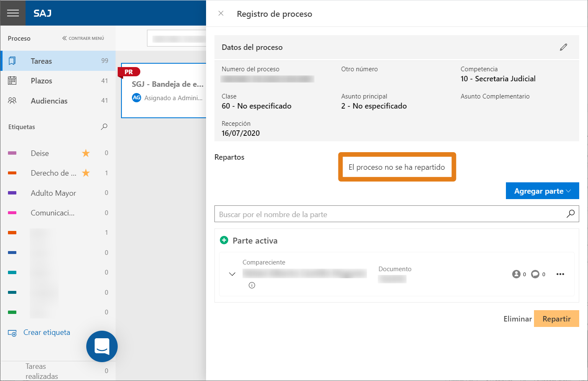The image size is (588, 381).
Task: Click the comment bubble icon for the party
Action: [x=535, y=274]
